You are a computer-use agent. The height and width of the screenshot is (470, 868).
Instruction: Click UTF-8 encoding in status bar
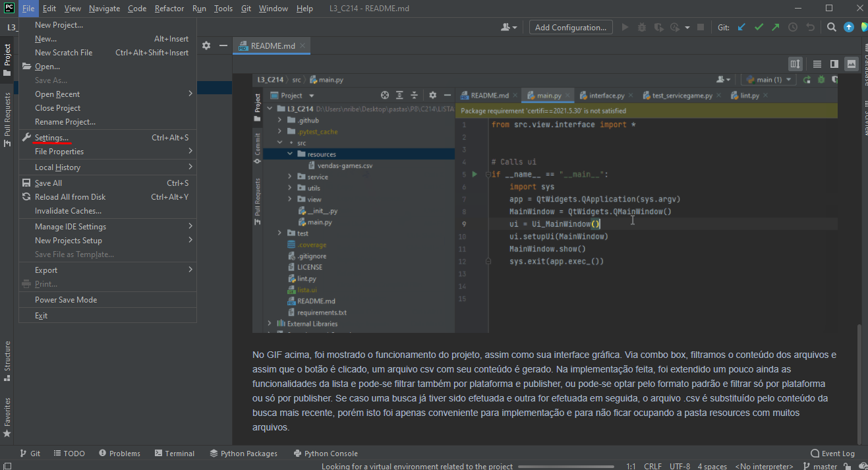click(x=680, y=466)
